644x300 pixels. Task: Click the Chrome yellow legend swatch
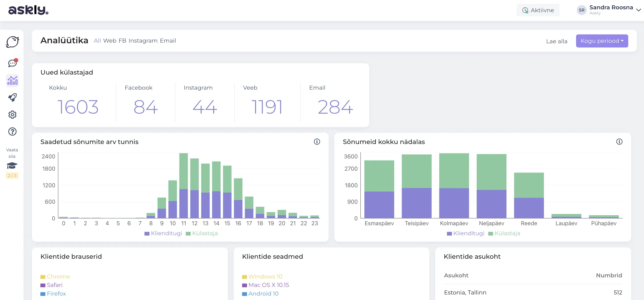click(x=43, y=277)
